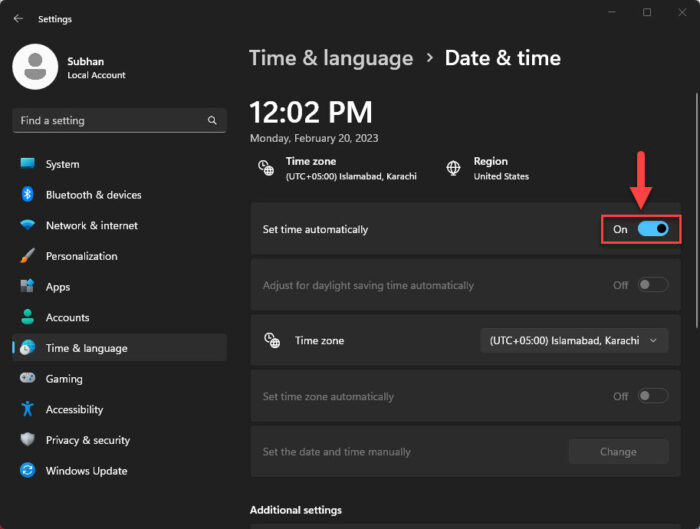Open System settings category
Viewport: 700px width, 529px height.
(x=120, y=164)
